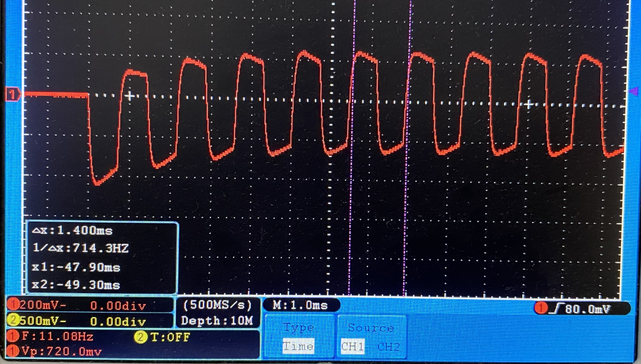Image resolution: width=641 pixels, height=364 pixels.
Task: Open the M:1.0ms timebase setting
Action: pyautogui.click(x=302, y=305)
